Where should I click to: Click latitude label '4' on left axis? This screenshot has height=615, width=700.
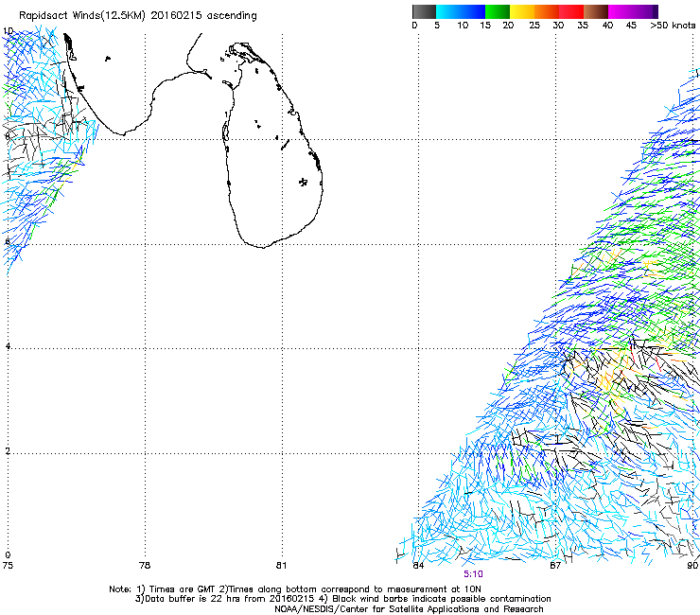[x=8, y=346]
